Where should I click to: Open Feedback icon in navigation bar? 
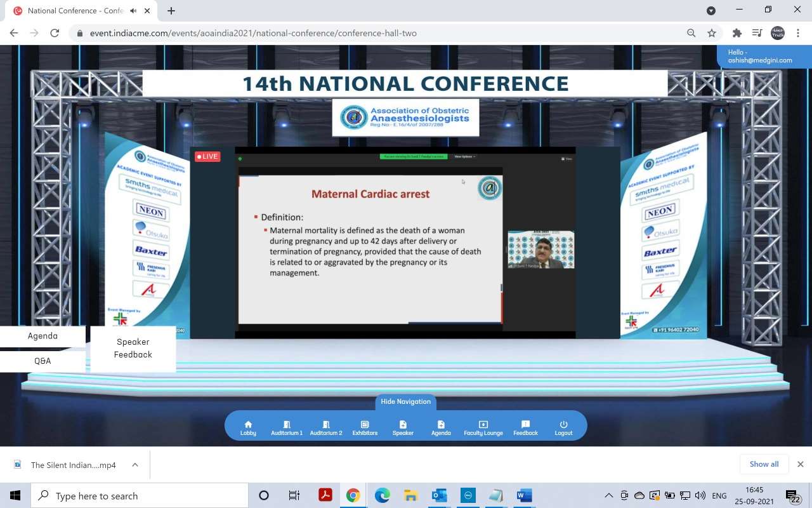(525, 428)
